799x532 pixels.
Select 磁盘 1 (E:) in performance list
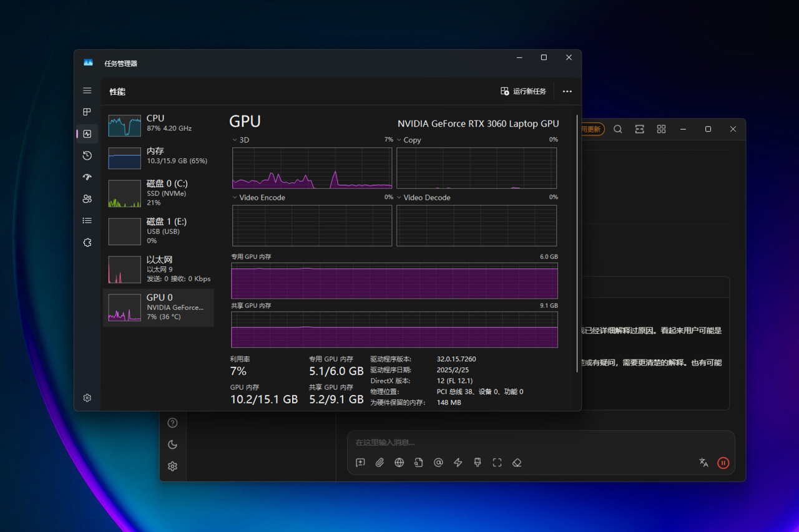[x=159, y=231]
